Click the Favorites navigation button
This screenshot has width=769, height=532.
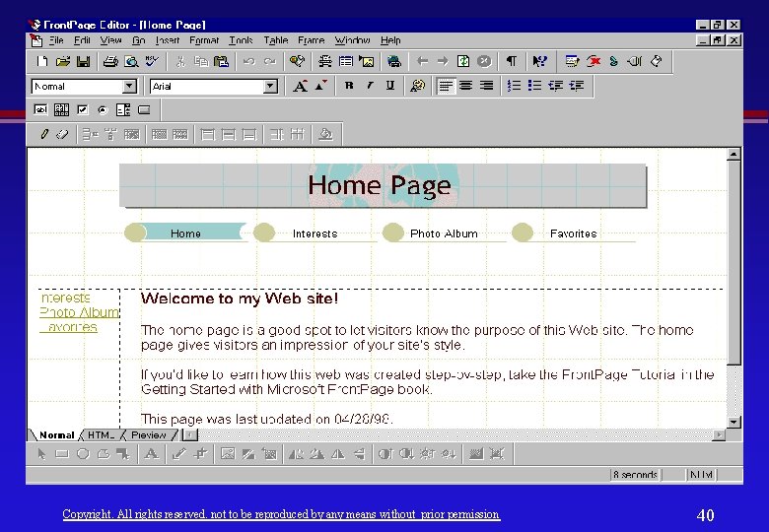(x=573, y=233)
